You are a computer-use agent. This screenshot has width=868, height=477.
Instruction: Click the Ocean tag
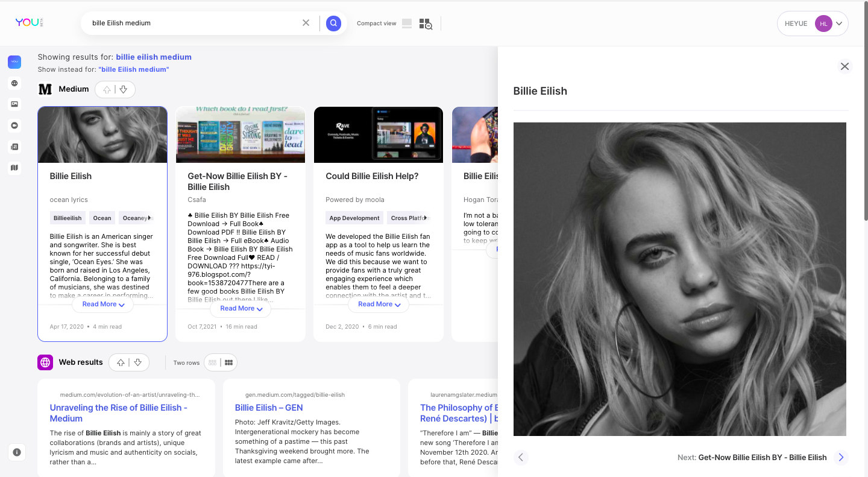click(x=102, y=218)
